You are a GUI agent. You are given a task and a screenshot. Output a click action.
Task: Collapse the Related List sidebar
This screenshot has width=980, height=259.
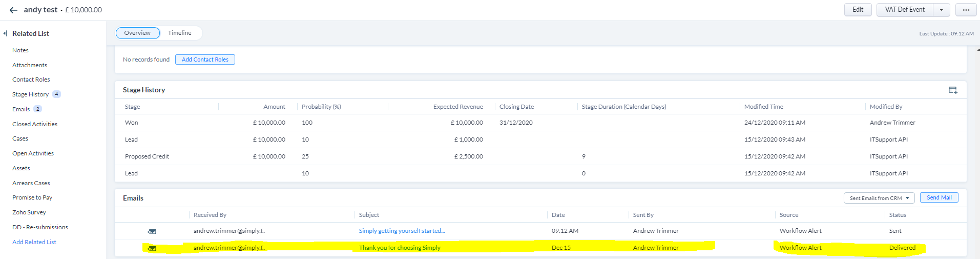click(5, 33)
